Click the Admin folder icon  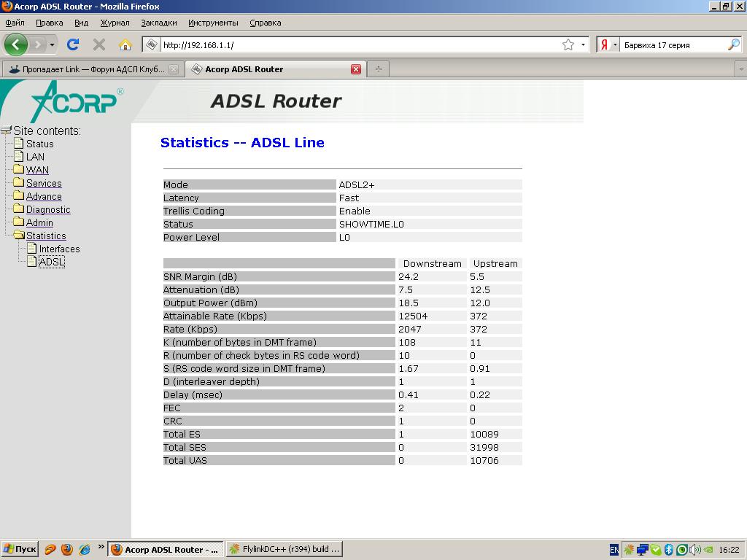point(18,222)
